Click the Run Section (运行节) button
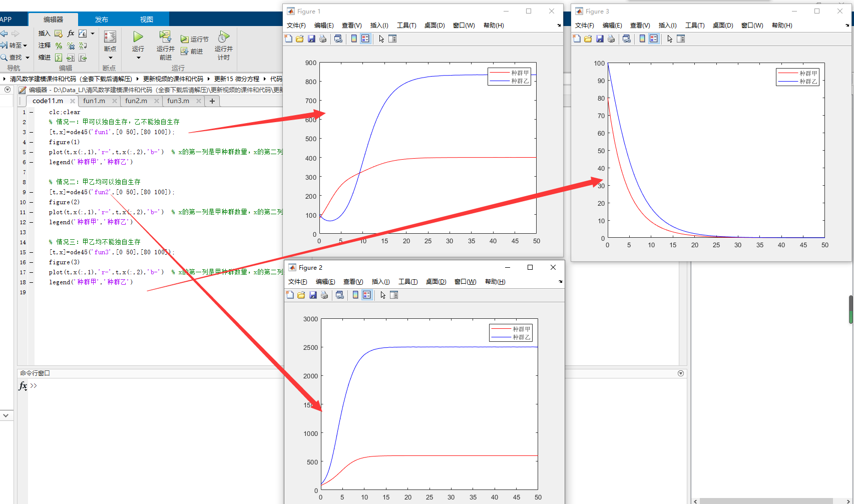Screen dimensions: 854x504 tap(195, 39)
